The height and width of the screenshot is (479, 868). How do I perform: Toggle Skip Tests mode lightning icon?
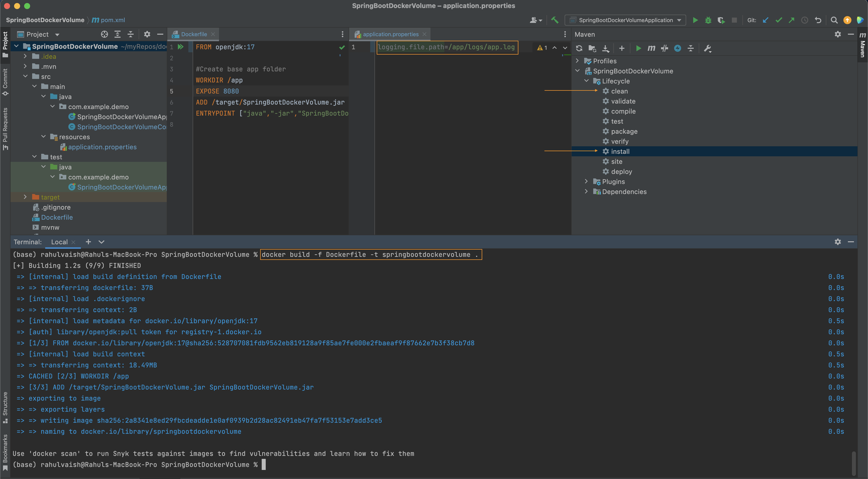[678, 48]
